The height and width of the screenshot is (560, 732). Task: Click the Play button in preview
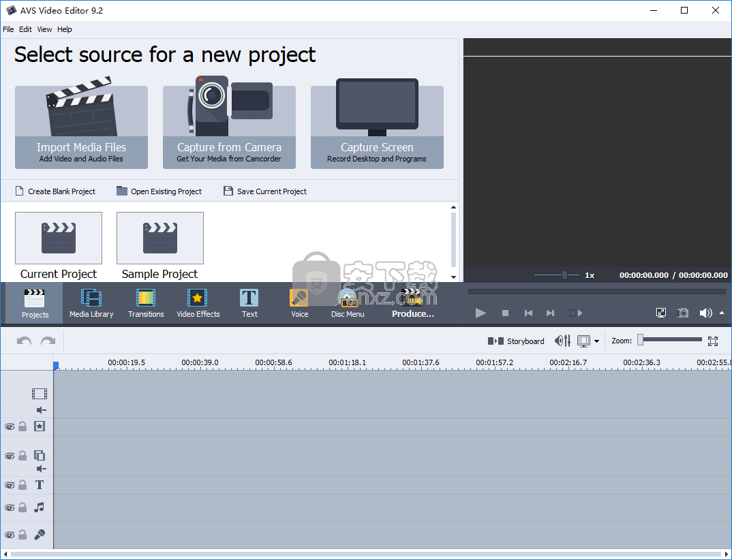pos(481,313)
